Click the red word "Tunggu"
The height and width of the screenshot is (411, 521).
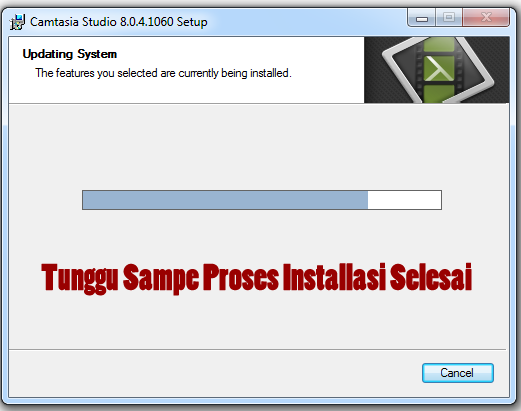[x=80, y=278]
